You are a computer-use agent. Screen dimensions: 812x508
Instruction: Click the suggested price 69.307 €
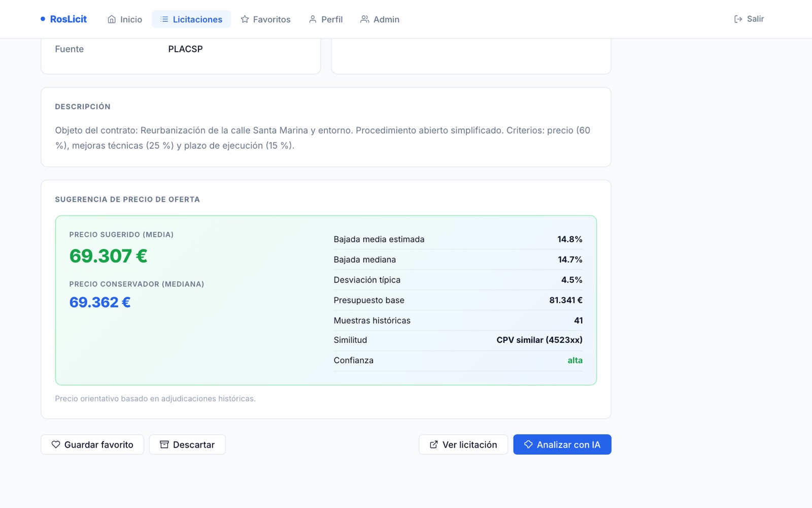[108, 256]
